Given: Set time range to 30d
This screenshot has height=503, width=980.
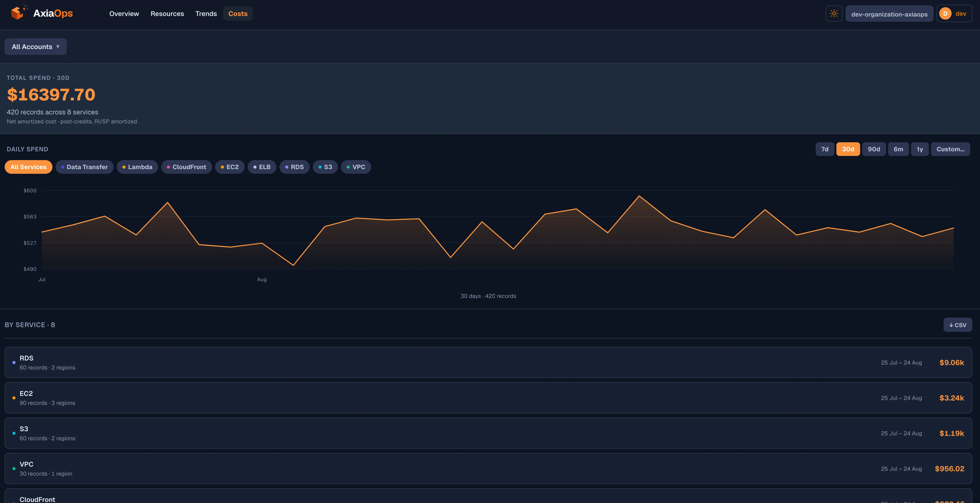Looking at the screenshot, I should coord(848,150).
